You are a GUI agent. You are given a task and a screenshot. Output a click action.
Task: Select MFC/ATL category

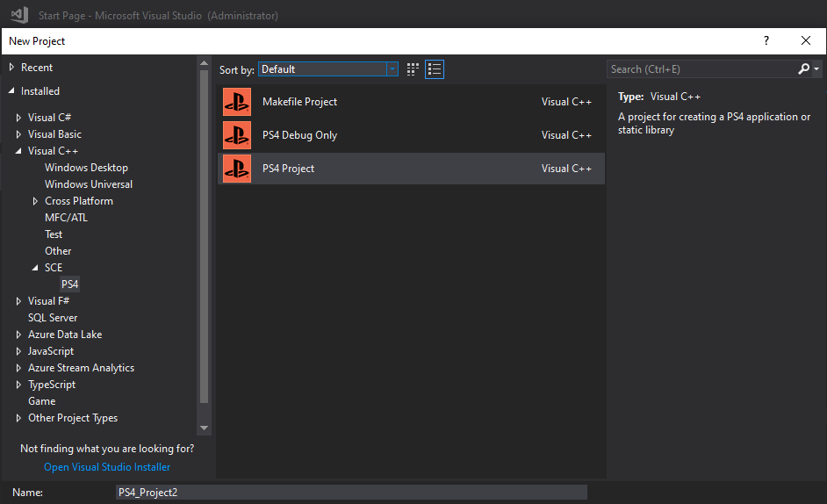(x=66, y=218)
